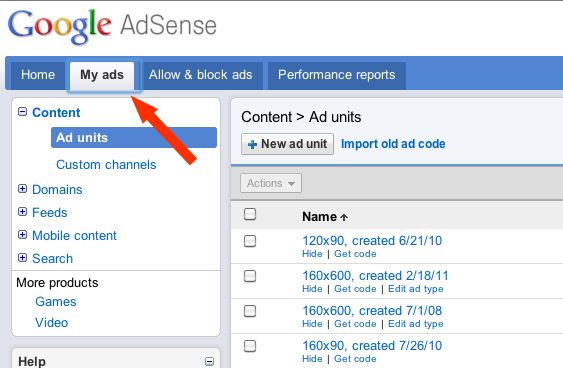The height and width of the screenshot is (368, 563).
Task: Create a New ad unit
Action: click(288, 144)
